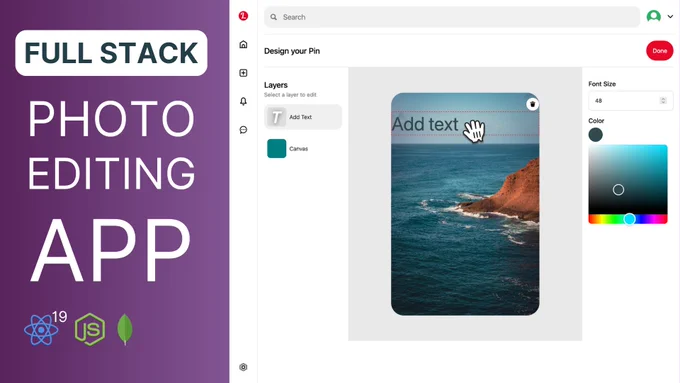Click the 'Font Size' label
The height and width of the screenshot is (383, 680).
602,84
